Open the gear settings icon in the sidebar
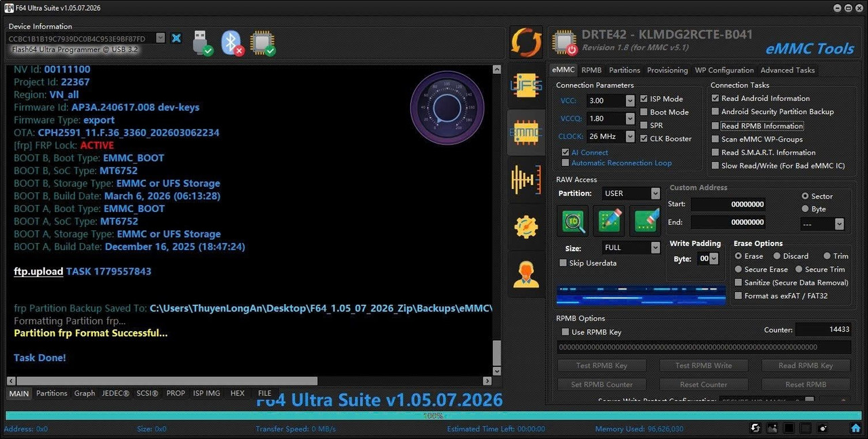This screenshot has height=439, width=868. coord(526,227)
